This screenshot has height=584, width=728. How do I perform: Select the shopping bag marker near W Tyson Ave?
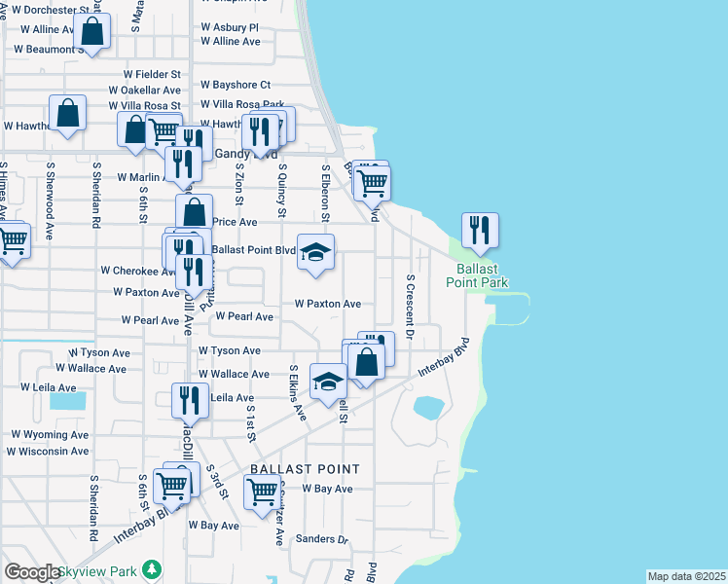click(366, 365)
